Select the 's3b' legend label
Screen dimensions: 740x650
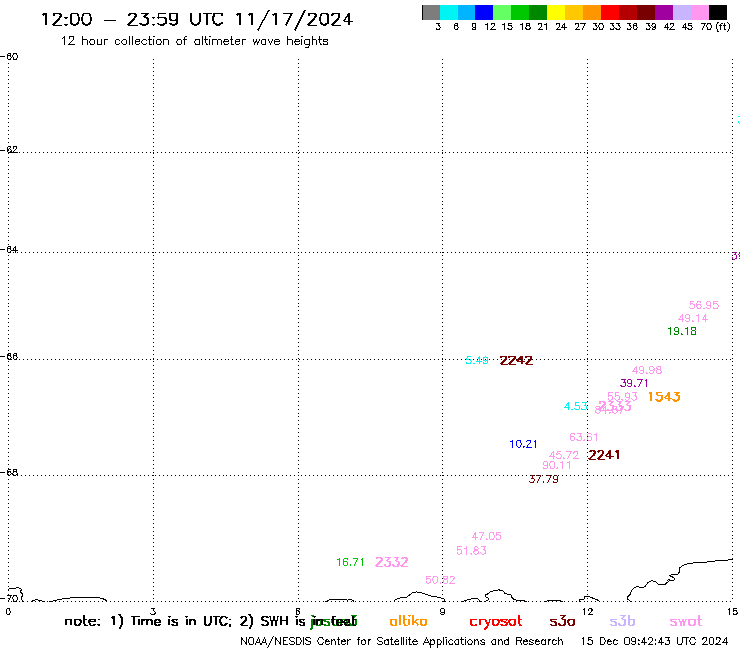[x=622, y=621]
